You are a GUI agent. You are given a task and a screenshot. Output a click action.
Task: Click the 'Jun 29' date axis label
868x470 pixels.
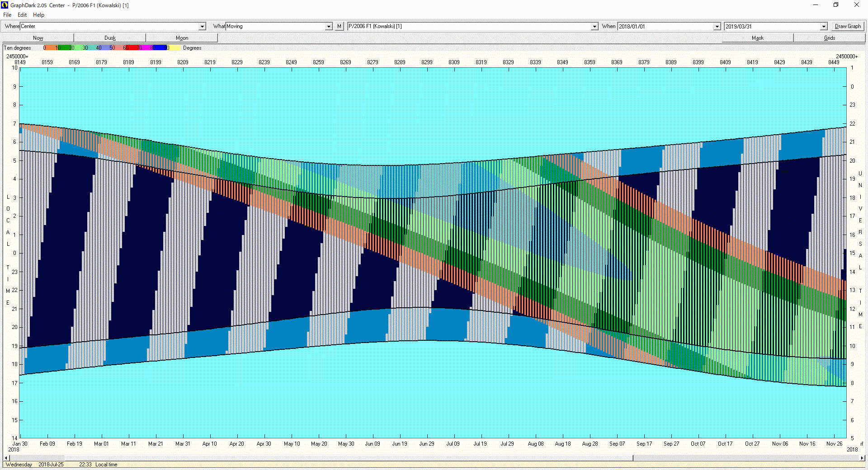tap(426, 444)
